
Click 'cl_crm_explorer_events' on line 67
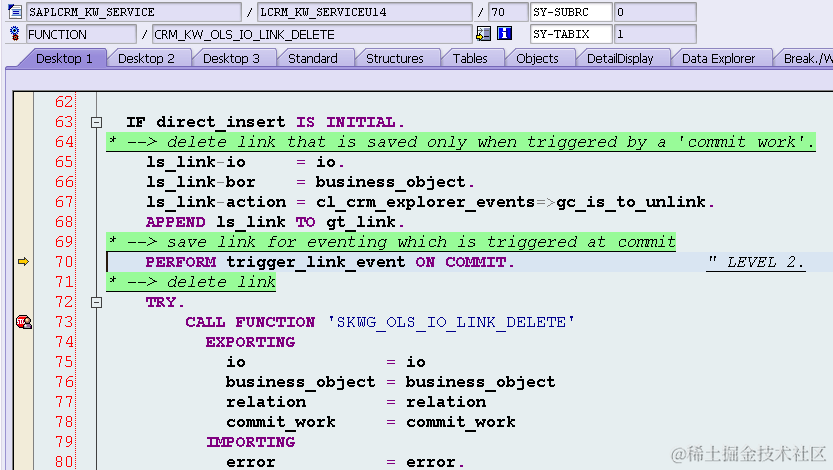[x=425, y=202]
